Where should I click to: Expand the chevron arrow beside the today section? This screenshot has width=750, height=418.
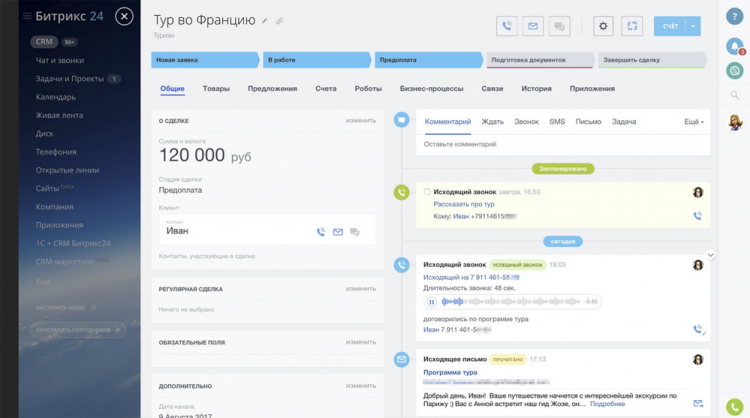pyautogui.click(x=710, y=255)
